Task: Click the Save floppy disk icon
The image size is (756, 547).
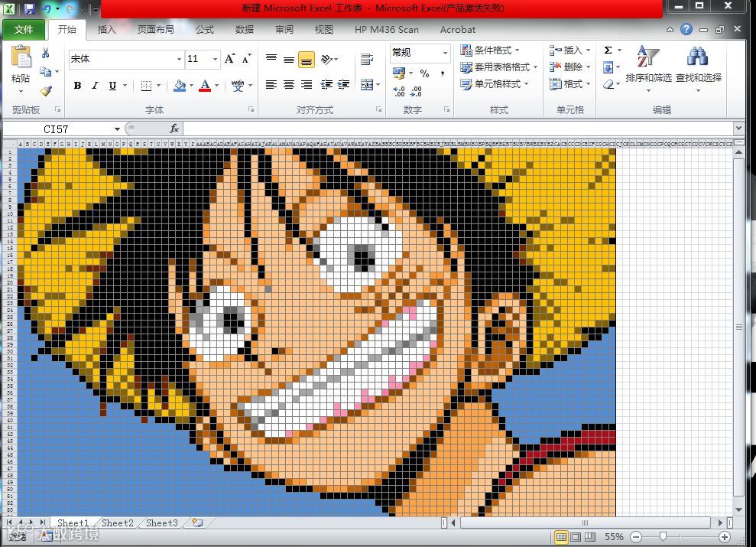Action: (29, 8)
